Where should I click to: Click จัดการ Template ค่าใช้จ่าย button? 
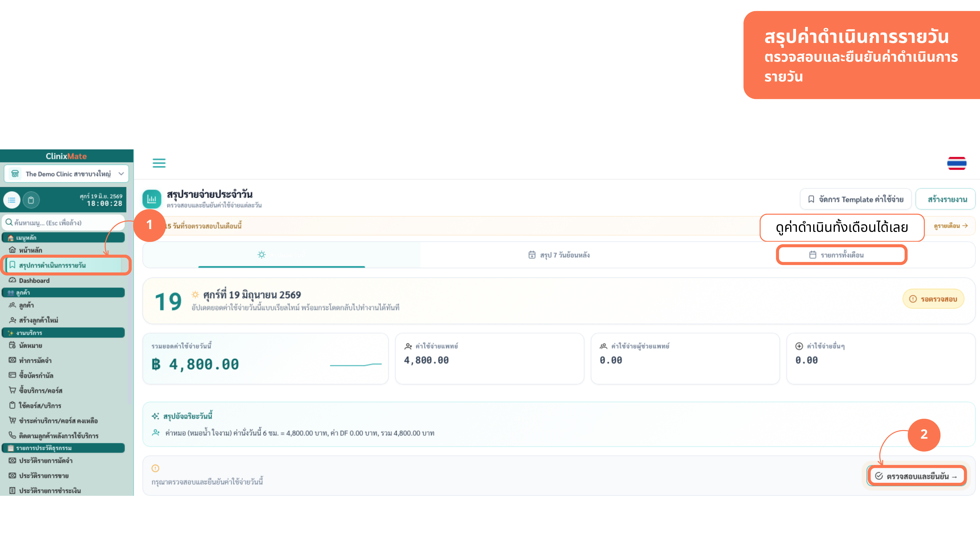[855, 199]
